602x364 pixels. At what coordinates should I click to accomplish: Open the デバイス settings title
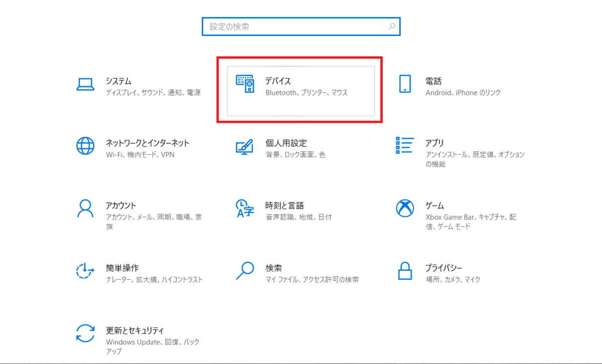point(278,81)
